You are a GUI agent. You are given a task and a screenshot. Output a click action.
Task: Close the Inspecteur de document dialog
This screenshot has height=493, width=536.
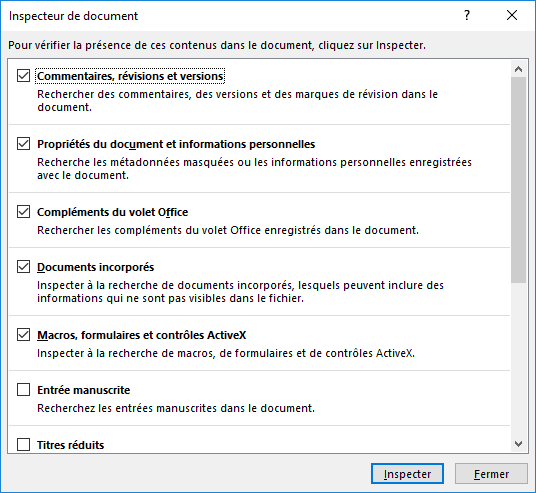[512, 15]
